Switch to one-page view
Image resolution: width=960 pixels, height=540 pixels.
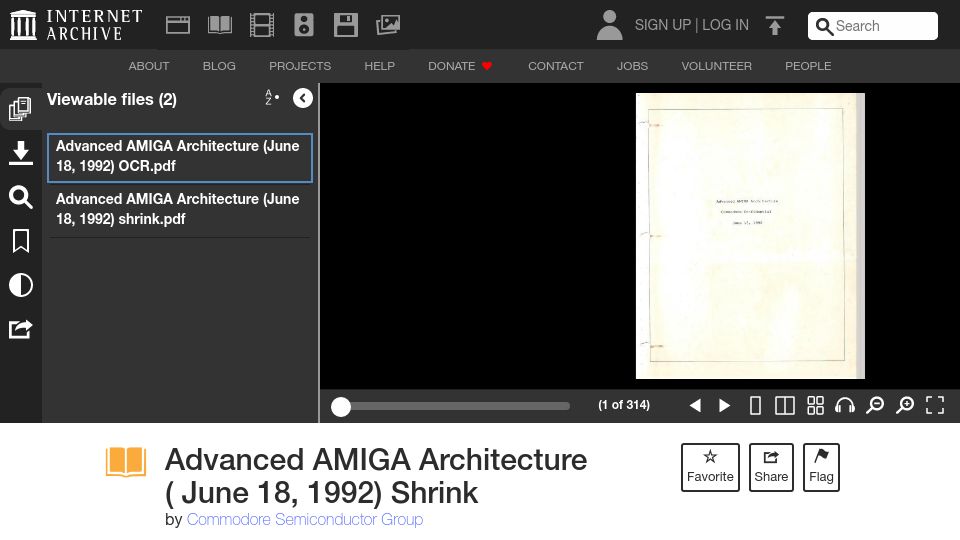(x=756, y=405)
